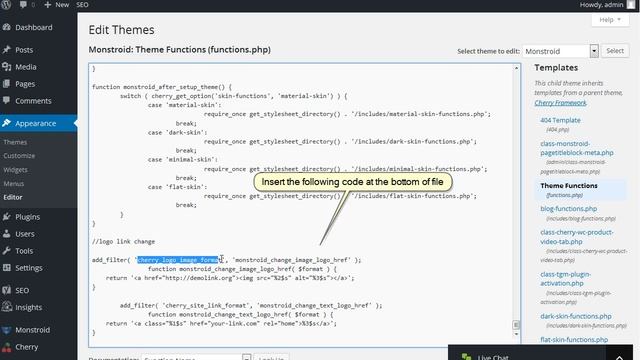Click the Dashboard gauge icon
The image size is (640, 360).
point(6,27)
